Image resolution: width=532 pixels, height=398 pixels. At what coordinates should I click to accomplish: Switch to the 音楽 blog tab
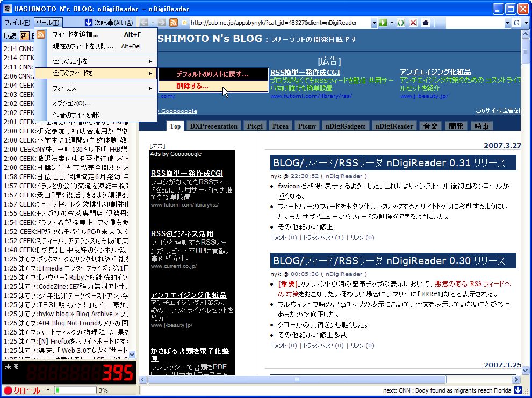pos(430,126)
